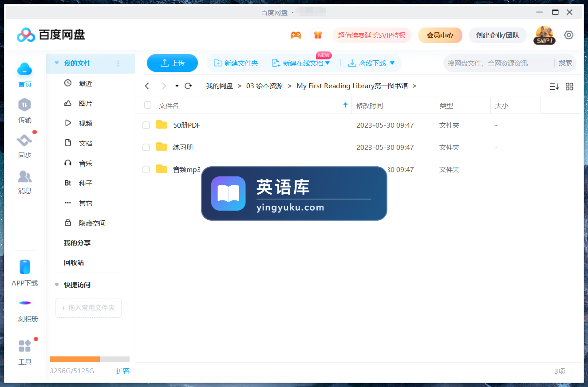Viewport: 588px width, 387px height.
Task: Collapse the 我的文件 tree arrow
Action: click(x=56, y=63)
